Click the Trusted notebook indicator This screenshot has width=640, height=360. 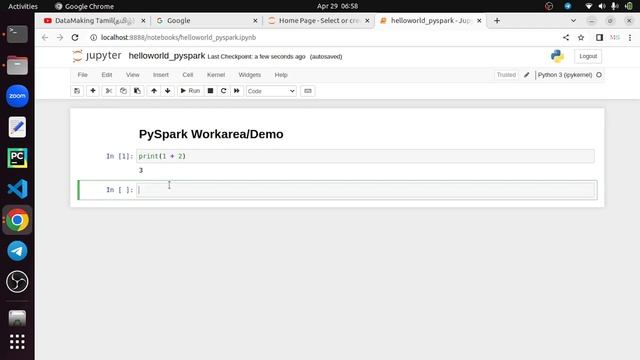point(506,75)
